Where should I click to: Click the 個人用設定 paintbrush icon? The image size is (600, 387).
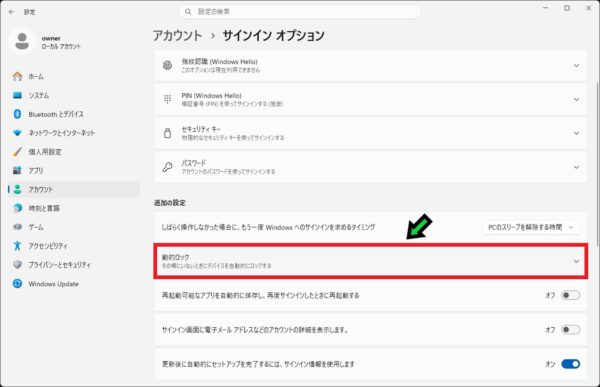pyautogui.click(x=17, y=152)
